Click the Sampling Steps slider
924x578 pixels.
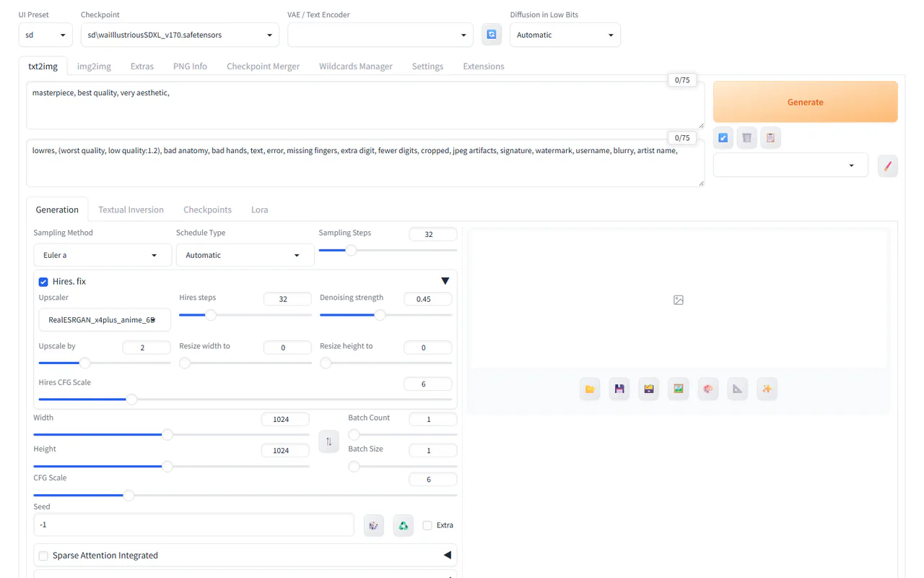click(x=388, y=250)
